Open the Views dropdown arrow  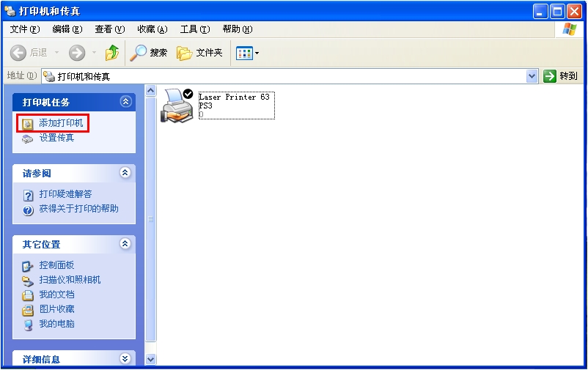point(257,53)
